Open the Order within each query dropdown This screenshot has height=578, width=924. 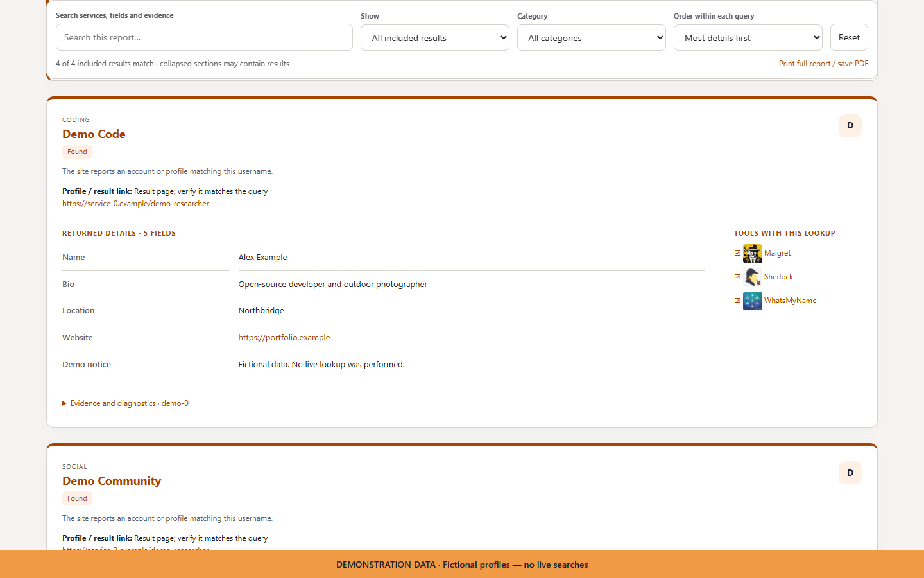[x=748, y=38]
